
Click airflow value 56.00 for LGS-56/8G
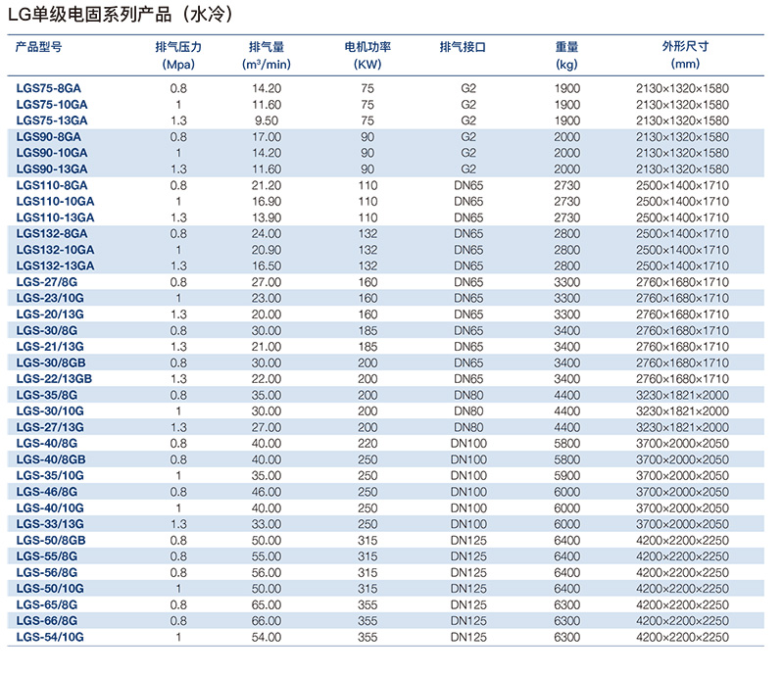pos(267,572)
